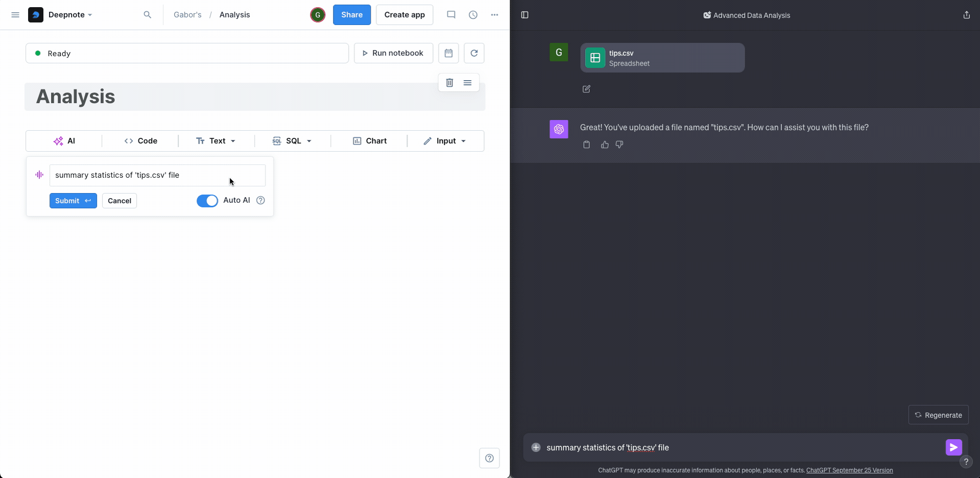Add a Chart block

pos(369,141)
